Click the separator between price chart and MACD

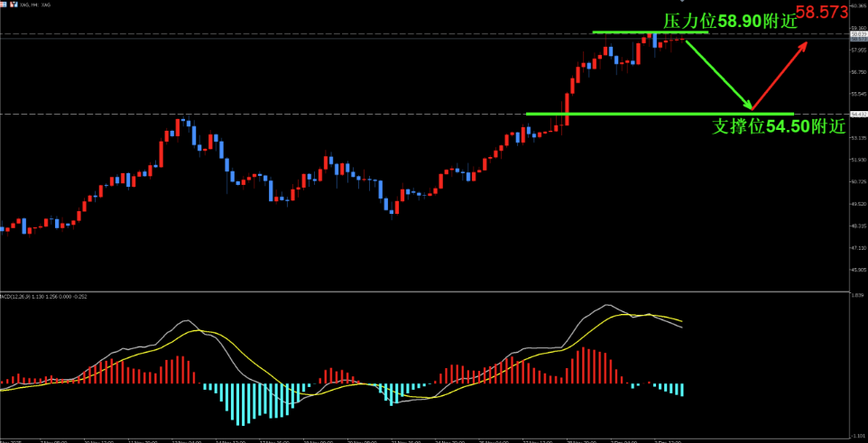pyautogui.click(x=433, y=291)
